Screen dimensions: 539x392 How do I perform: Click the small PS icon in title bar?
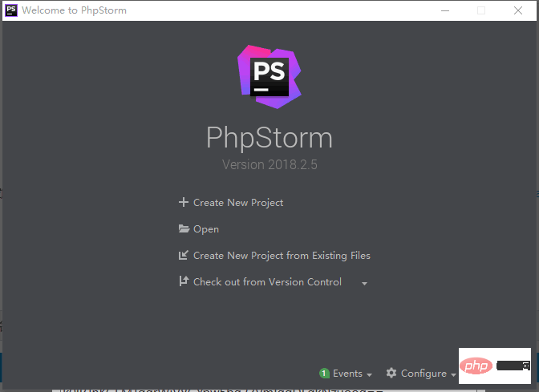pos(11,10)
